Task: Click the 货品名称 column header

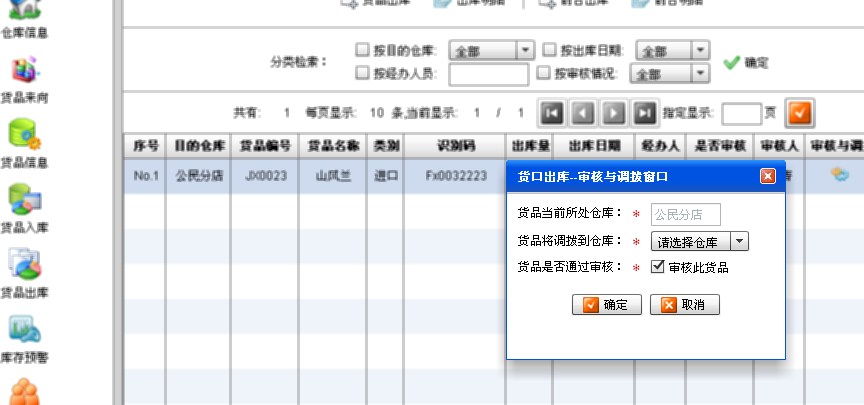Action: (x=333, y=146)
